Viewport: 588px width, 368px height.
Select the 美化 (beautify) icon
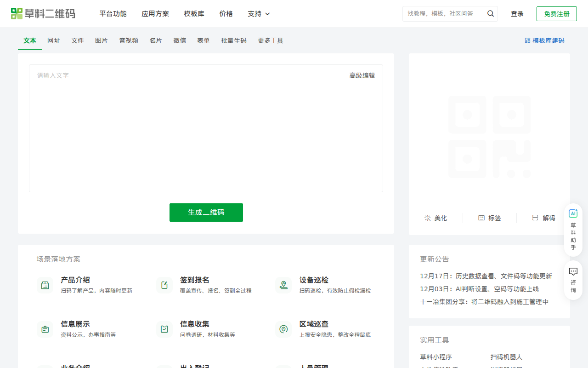[x=427, y=218]
